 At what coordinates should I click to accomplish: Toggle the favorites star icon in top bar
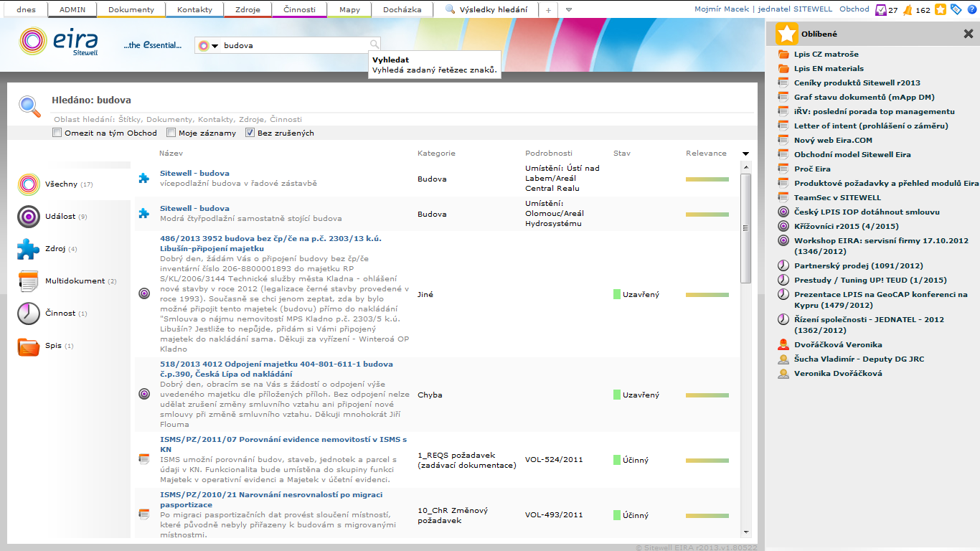tap(941, 9)
